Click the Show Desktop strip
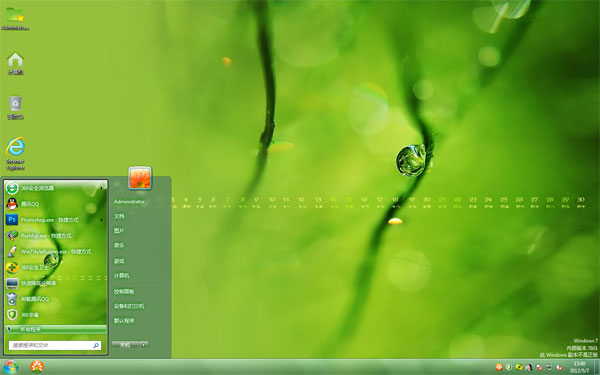 597,367
